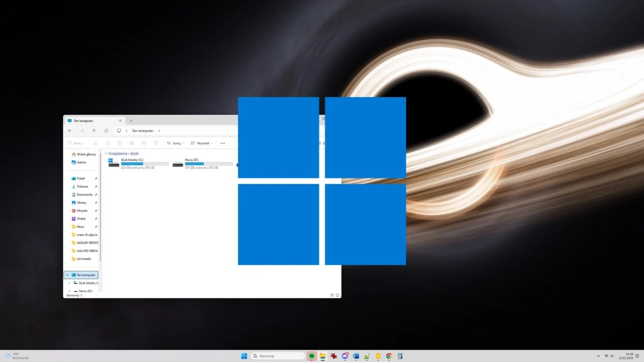Switch to large thumbnails view in the status bar
Image resolution: width=644 pixels, height=362 pixels.
pyautogui.click(x=338, y=294)
